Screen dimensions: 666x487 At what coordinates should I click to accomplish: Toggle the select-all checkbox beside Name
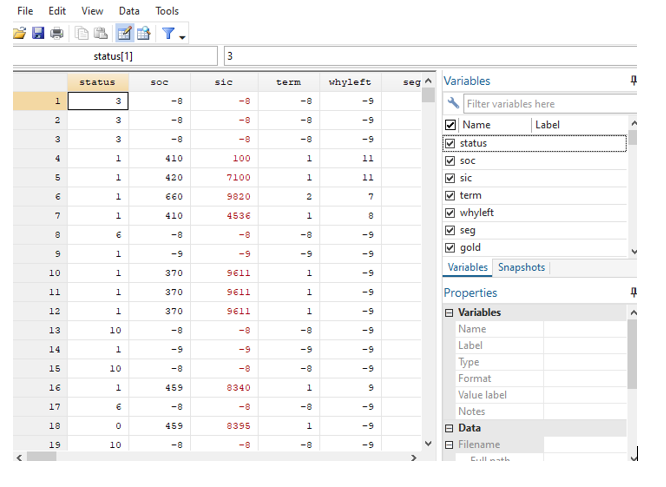tap(450, 125)
